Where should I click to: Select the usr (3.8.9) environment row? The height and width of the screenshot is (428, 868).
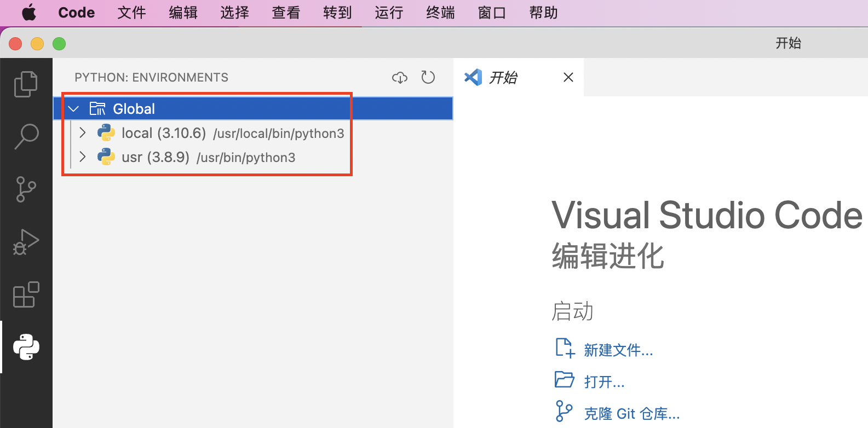253,157
